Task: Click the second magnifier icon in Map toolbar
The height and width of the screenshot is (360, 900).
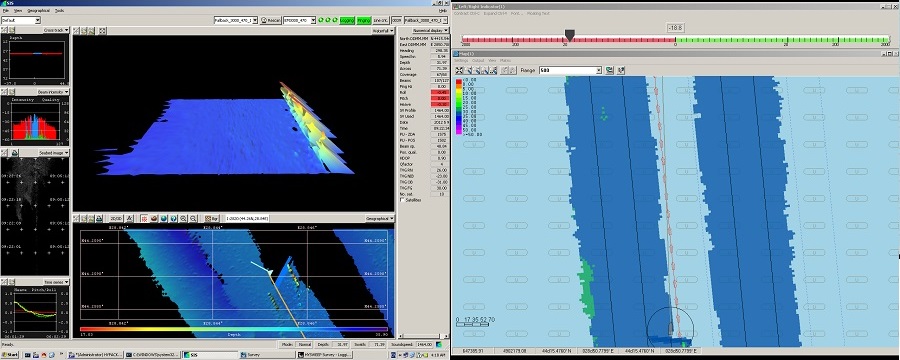Action: [x=476, y=70]
